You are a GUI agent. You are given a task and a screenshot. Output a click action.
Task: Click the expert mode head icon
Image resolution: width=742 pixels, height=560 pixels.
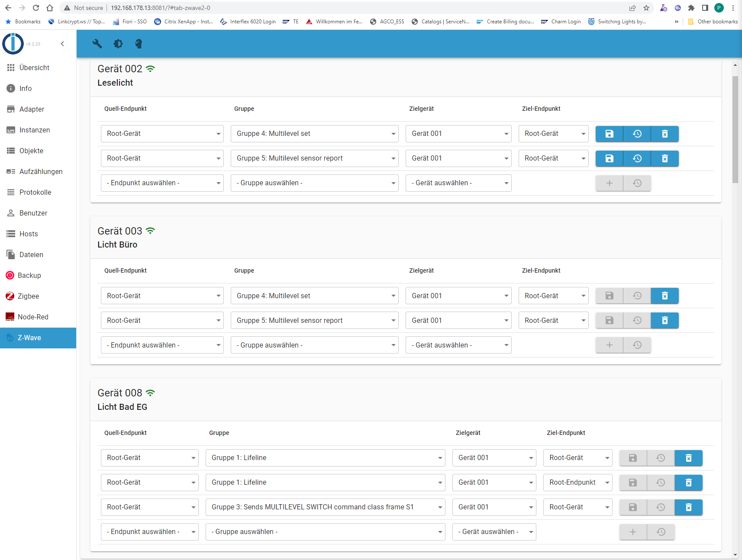[x=139, y=44]
